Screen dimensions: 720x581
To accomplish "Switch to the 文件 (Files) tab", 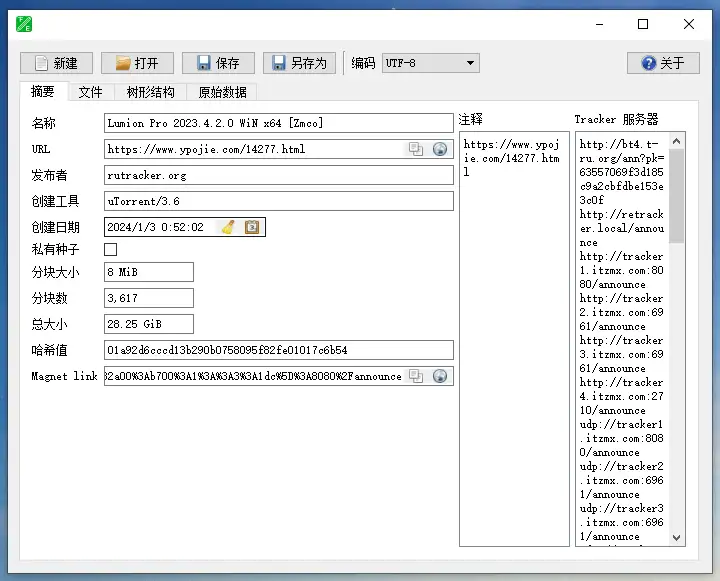I will [x=91, y=92].
